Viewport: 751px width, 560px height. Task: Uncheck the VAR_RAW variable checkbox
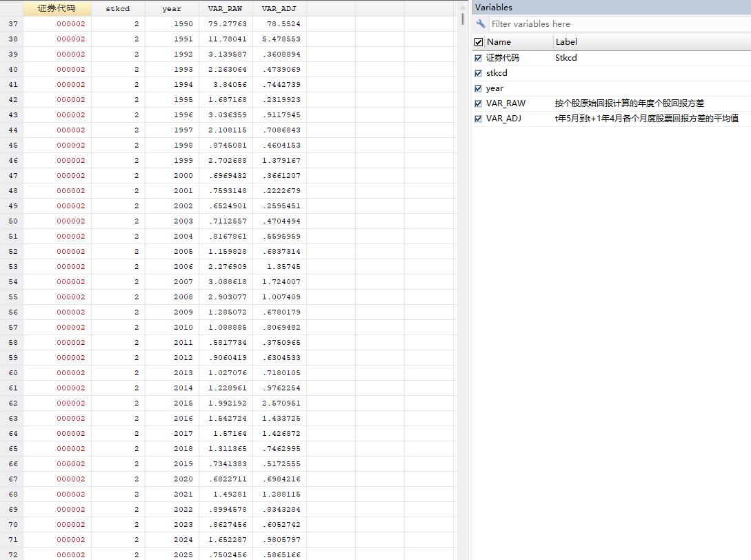coord(478,103)
